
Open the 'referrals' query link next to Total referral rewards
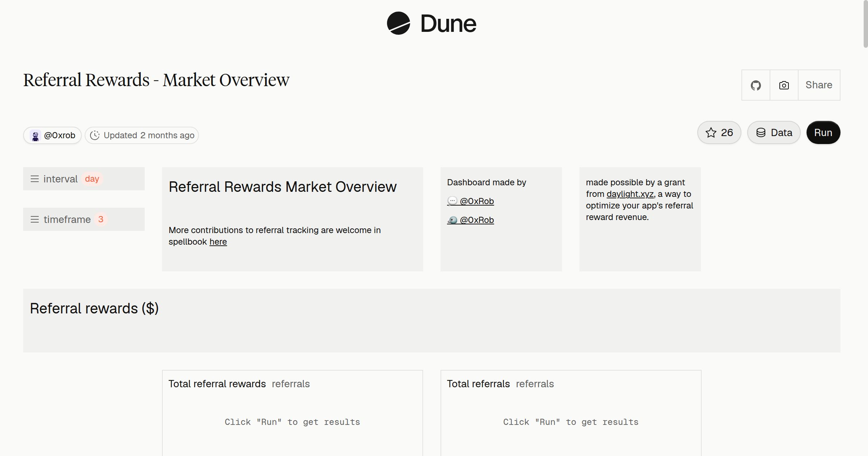(x=291, y=384)
